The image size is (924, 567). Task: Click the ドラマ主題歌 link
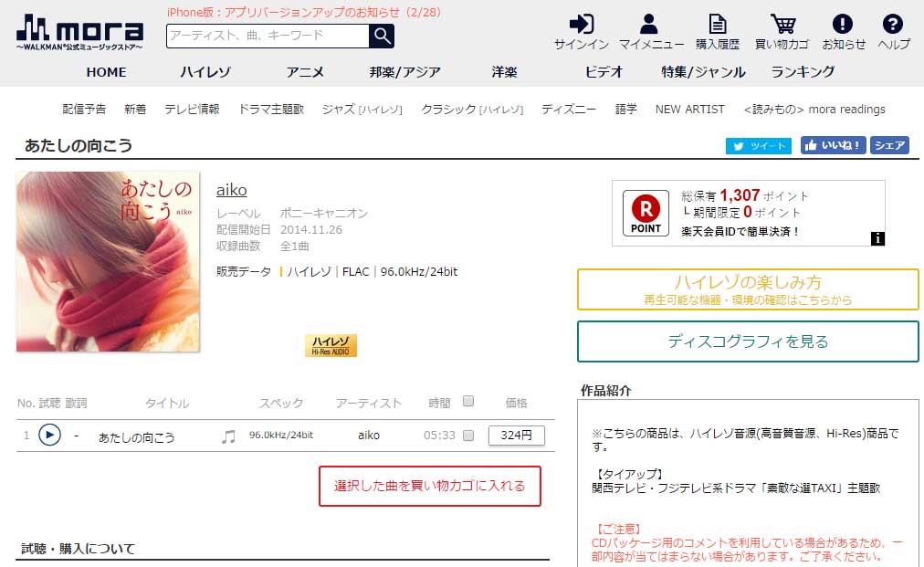(x=271, y=109)
